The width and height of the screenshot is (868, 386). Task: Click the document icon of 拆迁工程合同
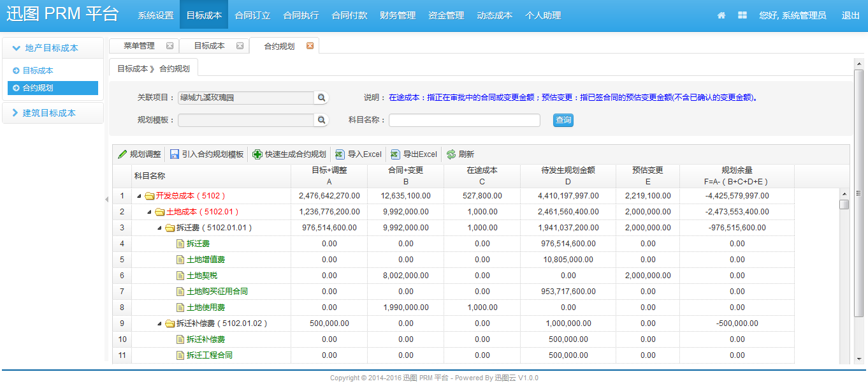[180, 355]
